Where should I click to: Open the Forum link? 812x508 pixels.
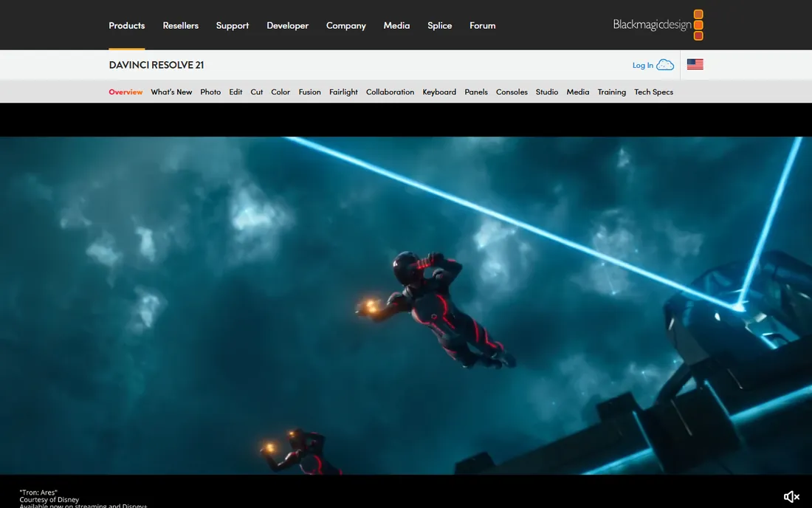pos(483,25)
